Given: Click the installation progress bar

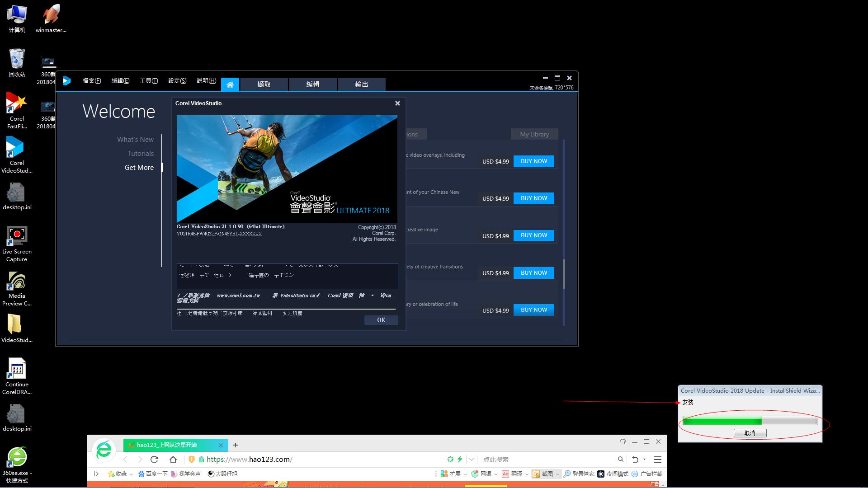Looking at the screenshot, I should tap(750, 421).
